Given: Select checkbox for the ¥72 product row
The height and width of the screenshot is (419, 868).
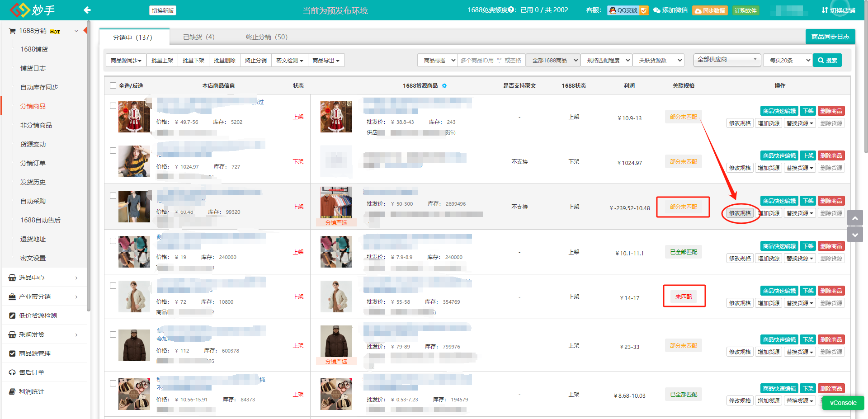Looking at the screenshot, I should 113,286.
